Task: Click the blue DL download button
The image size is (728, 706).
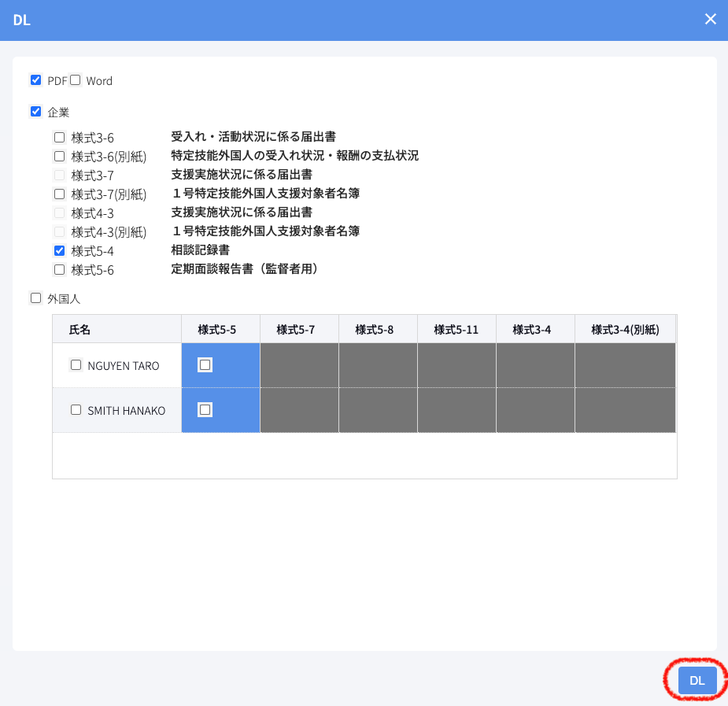Action: 697,681
